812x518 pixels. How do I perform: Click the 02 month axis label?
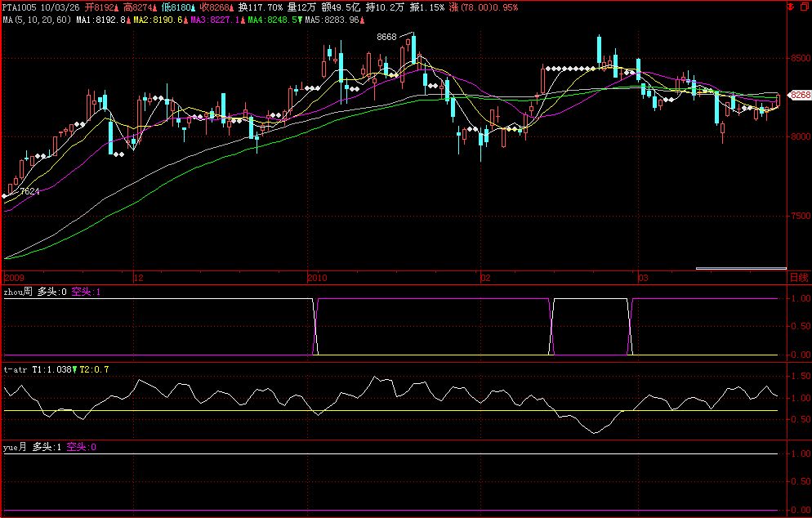coord(485,278)
